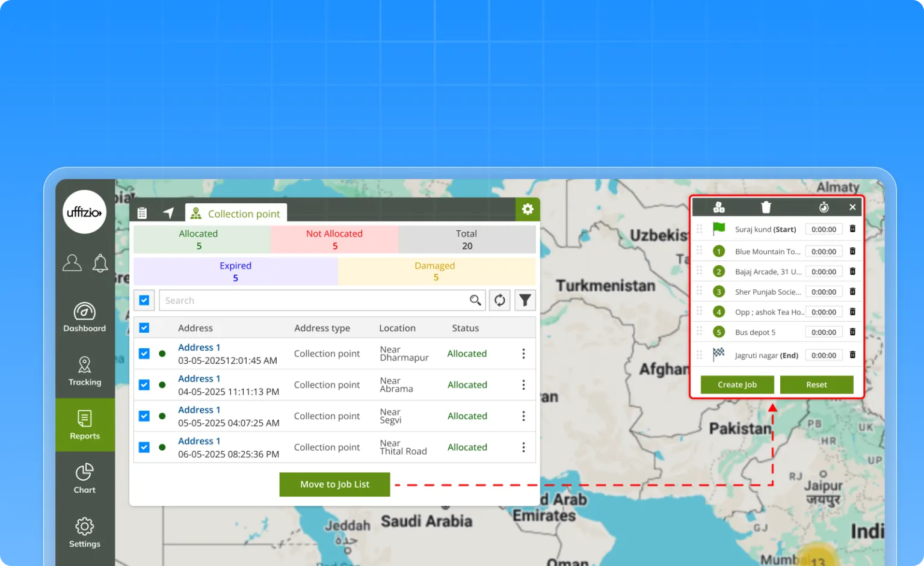
Task: Click the trash bin header icon
Action: (766, 208)
